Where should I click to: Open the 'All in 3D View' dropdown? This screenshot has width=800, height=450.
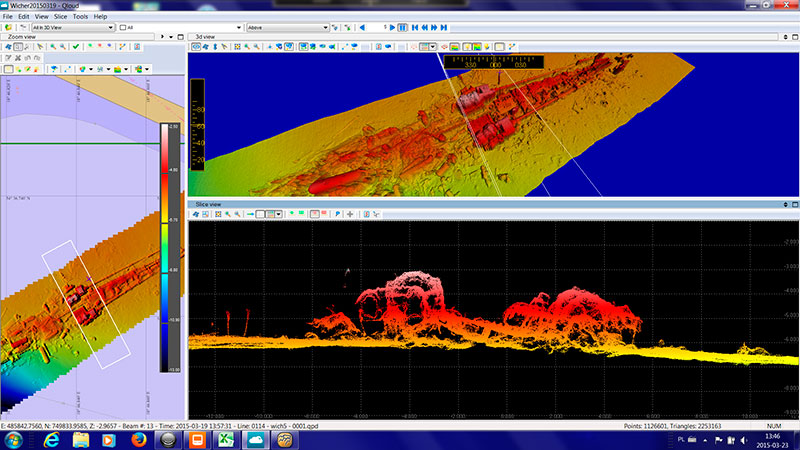click(72, 28)
